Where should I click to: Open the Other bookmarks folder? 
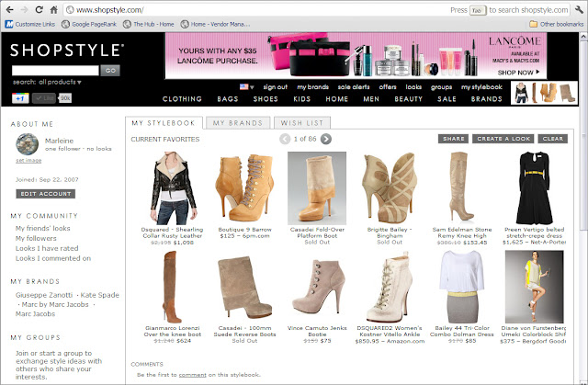point(556,24)
